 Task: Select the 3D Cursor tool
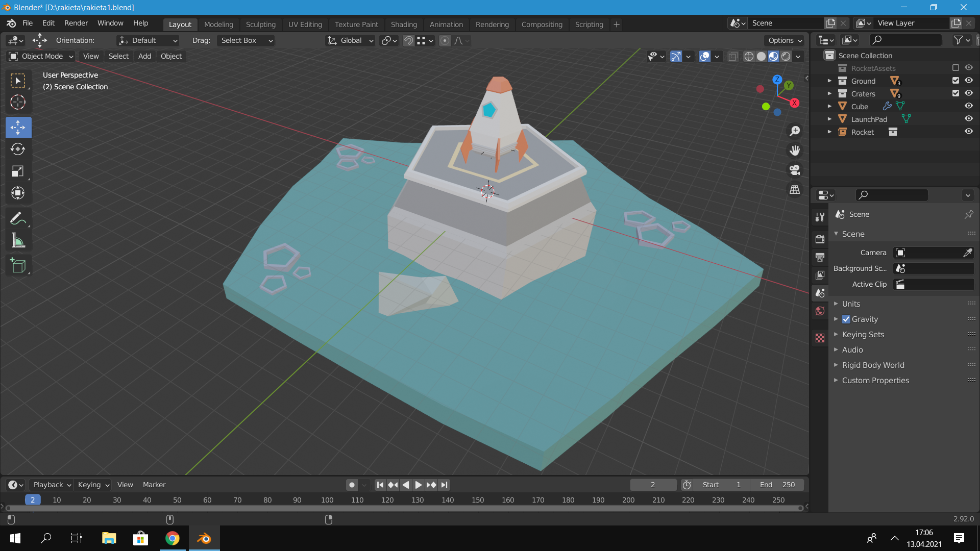click(18, 102)
